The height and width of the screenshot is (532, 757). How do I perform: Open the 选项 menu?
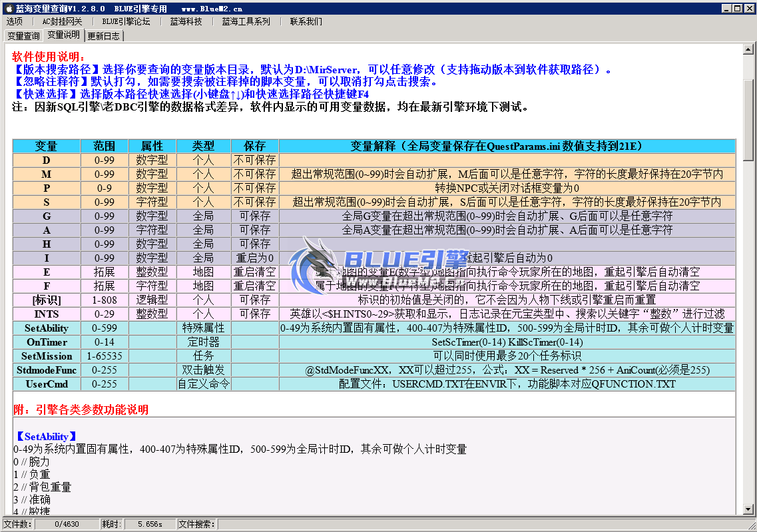tap(15, 21)
